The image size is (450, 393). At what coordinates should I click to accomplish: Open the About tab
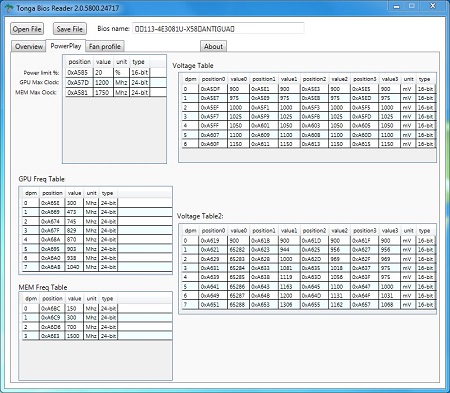[213, 46]
